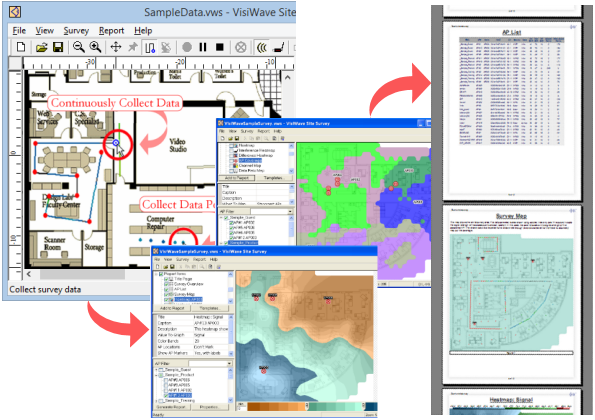Click the wireless signal waves toolbar icon
595x420 pixels.
pyautogui.click(x=261, y=47)
